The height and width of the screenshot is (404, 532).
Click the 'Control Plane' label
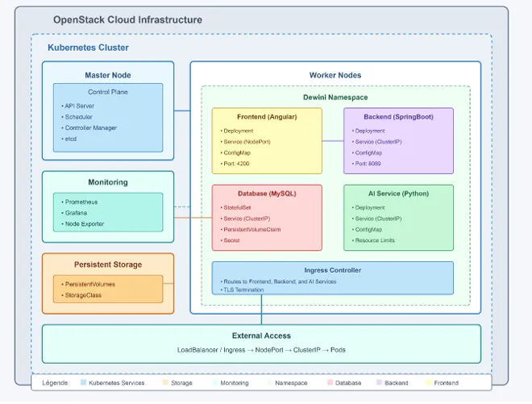(x=108, y=92)
